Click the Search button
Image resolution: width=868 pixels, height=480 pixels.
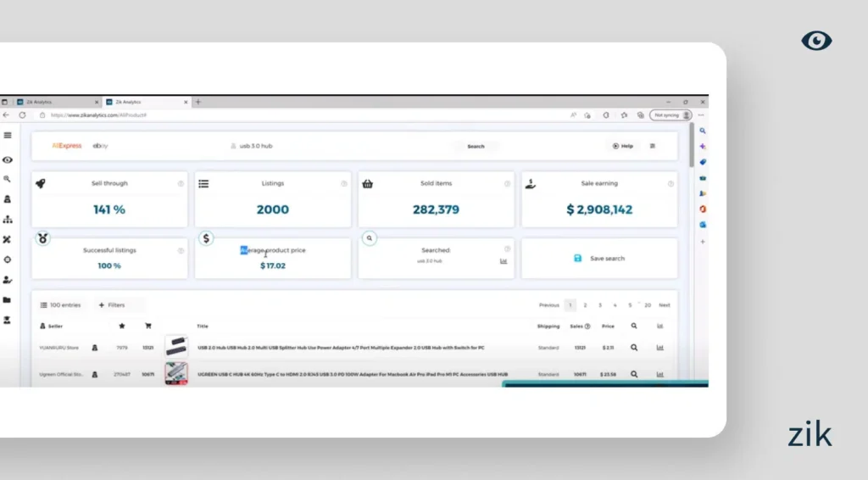click(476, 146)
